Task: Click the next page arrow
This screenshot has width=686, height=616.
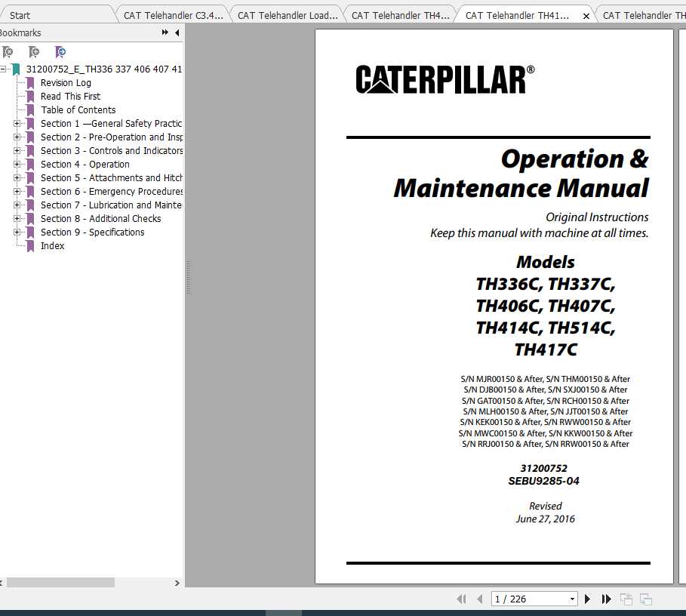Action: coord(587,599)
